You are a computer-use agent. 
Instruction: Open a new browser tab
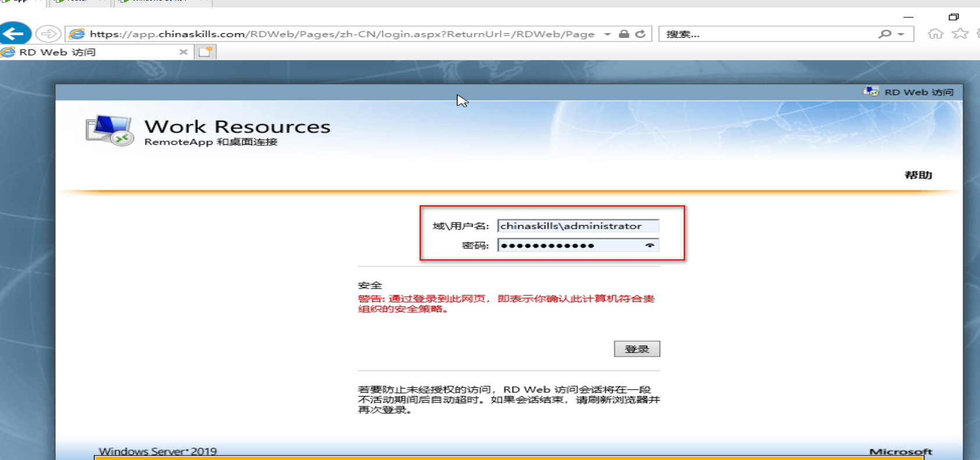click(x=205, y=52)
